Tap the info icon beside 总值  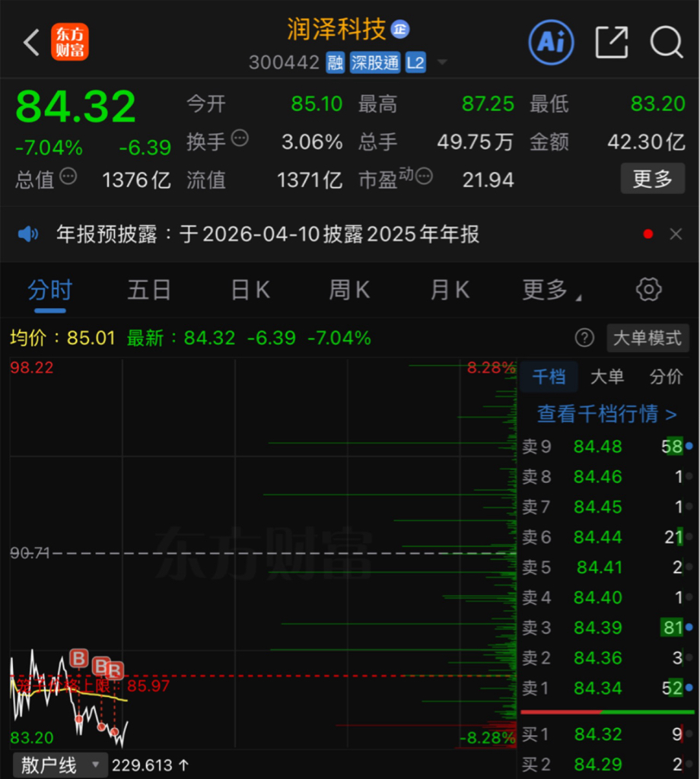coord(68,176)
